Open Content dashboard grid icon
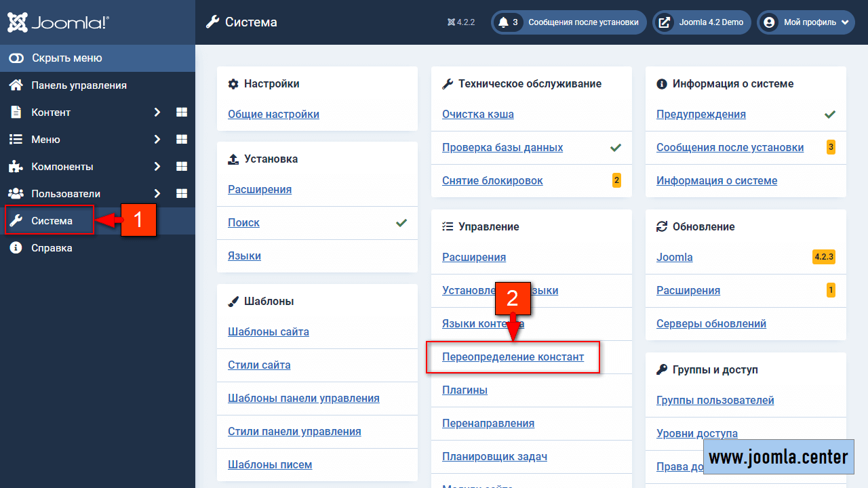Screen dimensions: 868x488 pos(182,113)
